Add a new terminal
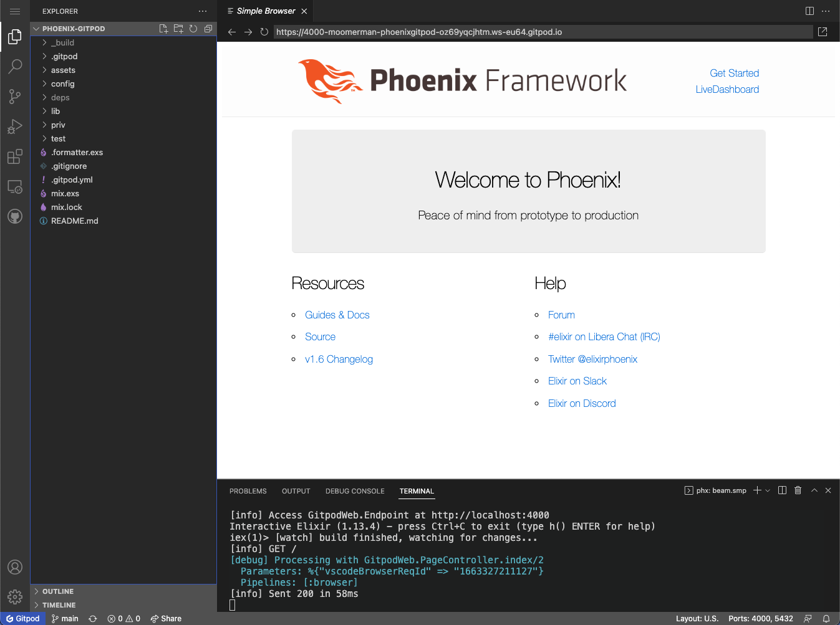 (x=757, y=490)
